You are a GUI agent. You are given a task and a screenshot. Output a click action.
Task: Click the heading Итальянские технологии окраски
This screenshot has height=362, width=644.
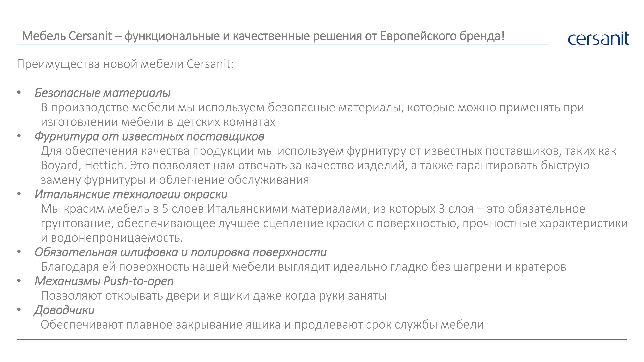coord(131,194)
